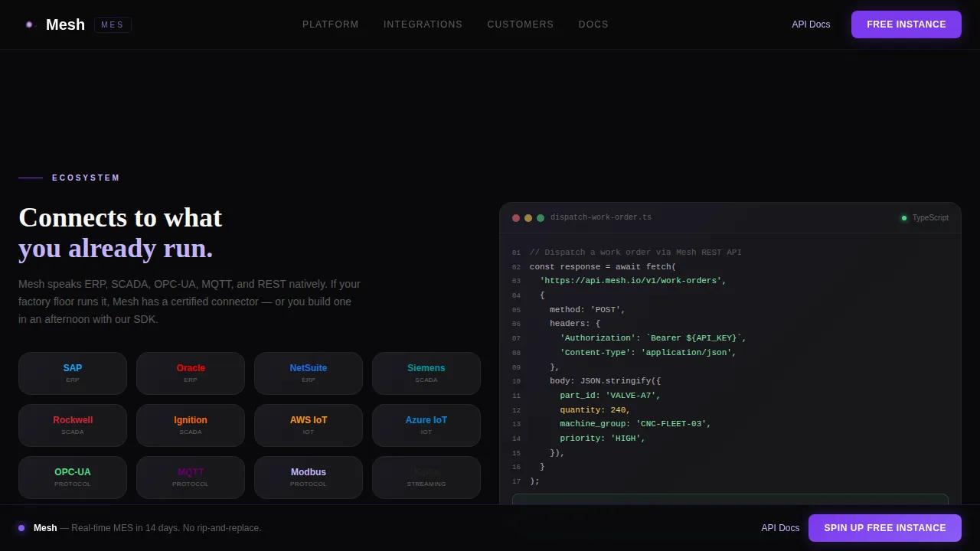Go to the Customers nav item
This screenshot has width=980, height=551.
(521, 24)
